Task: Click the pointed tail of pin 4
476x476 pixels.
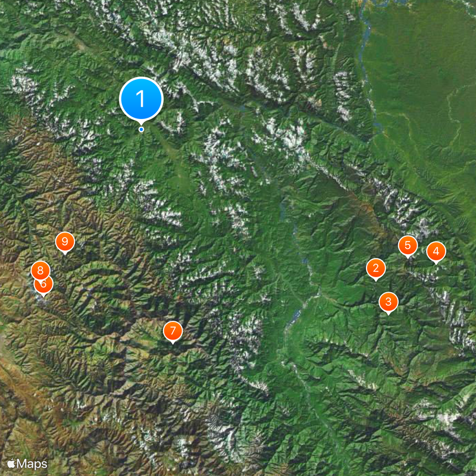Action: pos(436,262)
